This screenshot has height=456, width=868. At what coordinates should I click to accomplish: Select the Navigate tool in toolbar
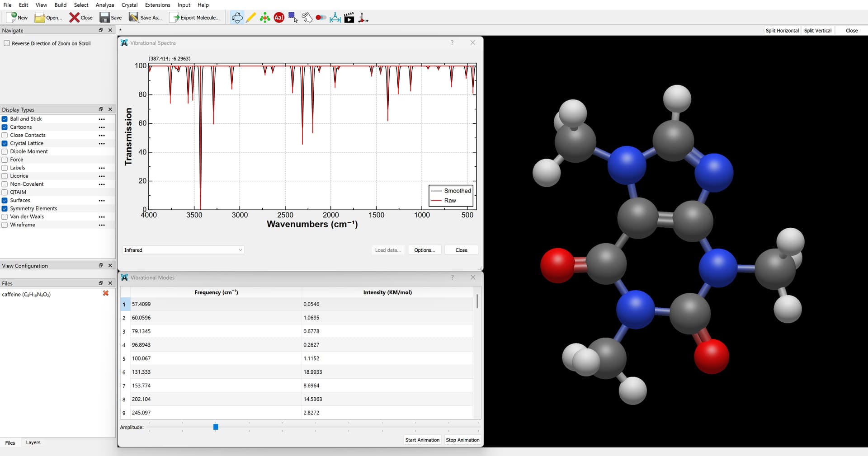coord(237,18)
